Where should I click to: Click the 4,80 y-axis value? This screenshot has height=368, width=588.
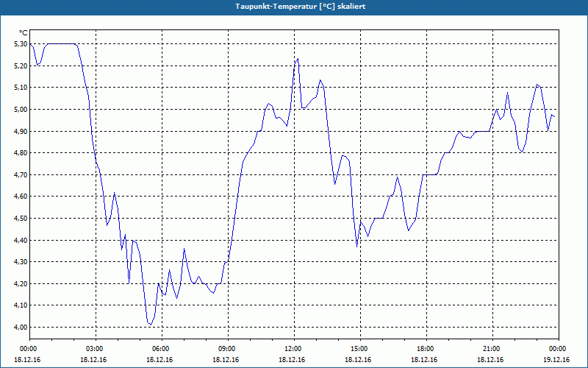coord(21,153)
